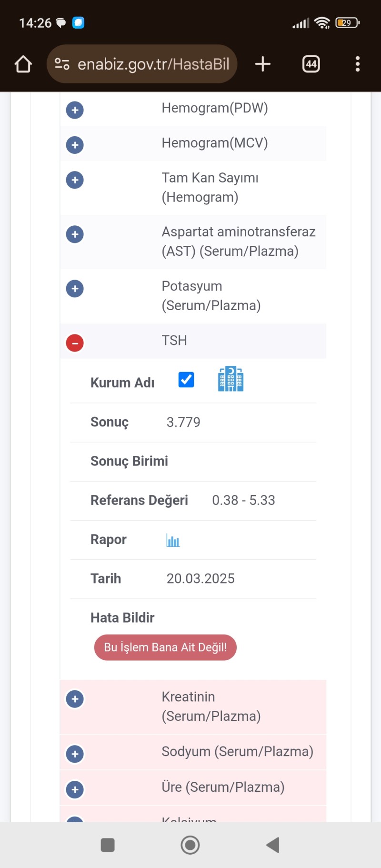Tap the enabiz.gov.tr address bar
The image size is (381, 868).
coord(153,64)
